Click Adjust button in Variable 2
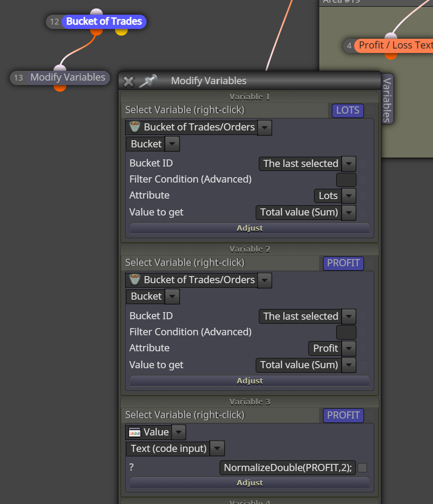Image resolution: width=433 pixels, height=504 pixels. (249, 381)
